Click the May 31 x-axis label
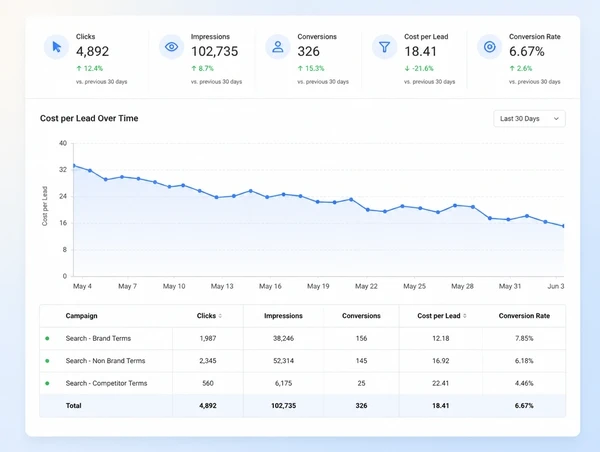 click(510, 286)
